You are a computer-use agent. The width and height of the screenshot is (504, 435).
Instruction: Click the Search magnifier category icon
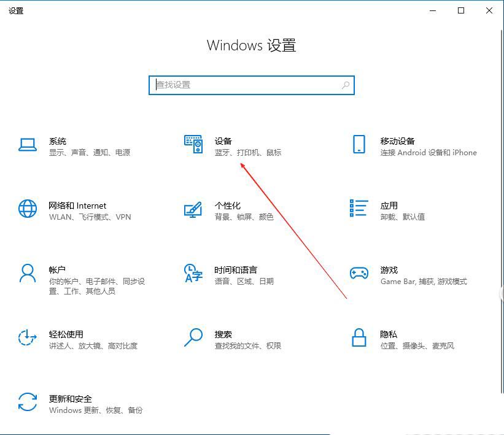coord(193,337)
